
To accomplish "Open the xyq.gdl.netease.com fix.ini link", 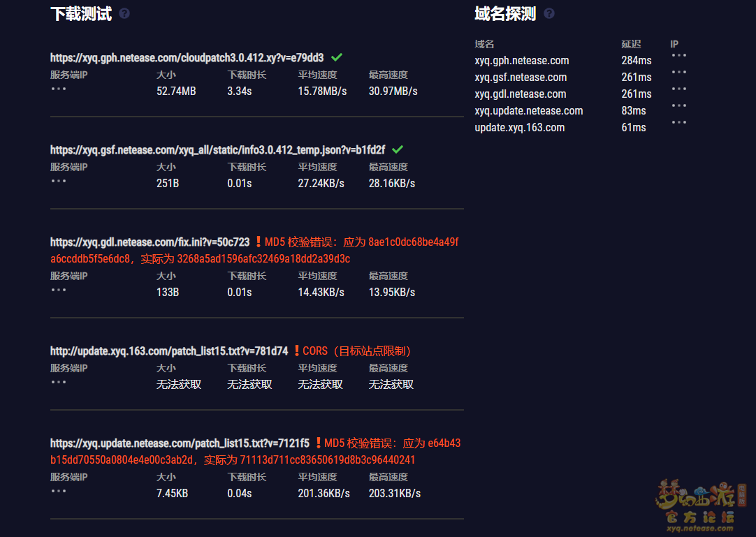I will pos(150,242).
